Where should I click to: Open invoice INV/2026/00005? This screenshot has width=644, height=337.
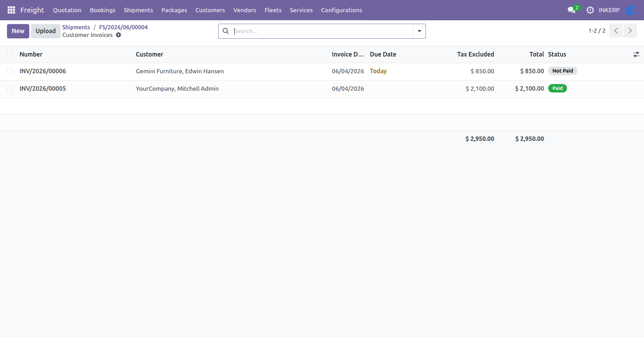pyautogui.click(x=43, y=89)
